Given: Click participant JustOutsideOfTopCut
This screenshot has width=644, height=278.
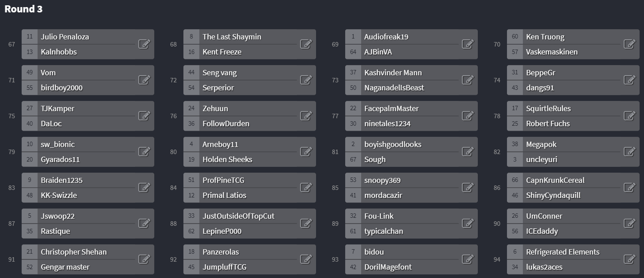Looking at the screenshot, I should click(x=238, y=216).
